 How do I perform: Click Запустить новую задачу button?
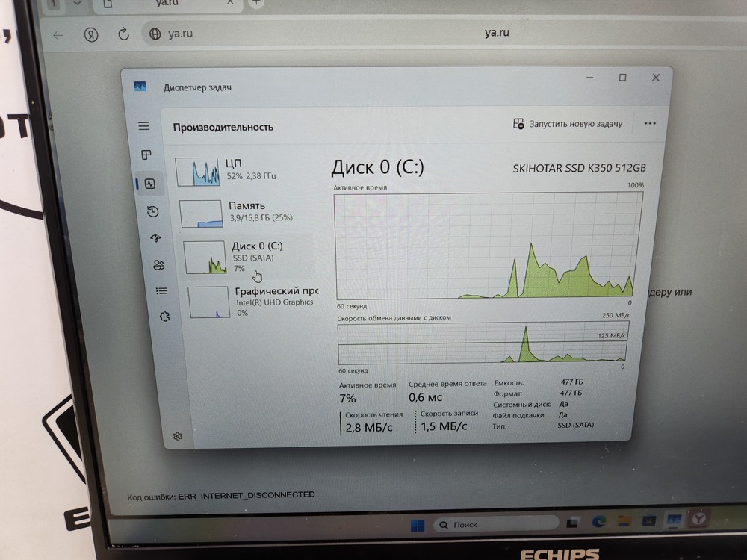click(568, 124)
